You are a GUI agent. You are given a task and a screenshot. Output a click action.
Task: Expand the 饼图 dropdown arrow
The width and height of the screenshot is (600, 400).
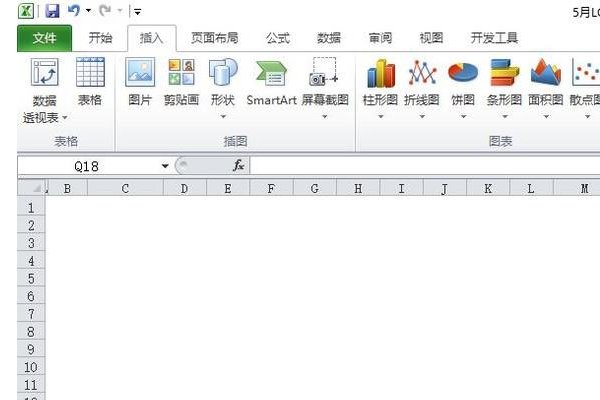463,116
